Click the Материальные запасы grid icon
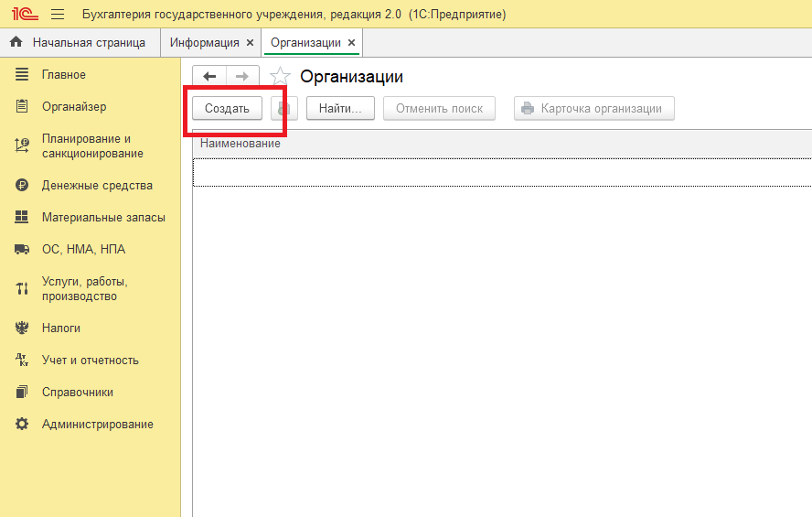The width and height of the screenshot is (812, 517). tap(22, 217)
